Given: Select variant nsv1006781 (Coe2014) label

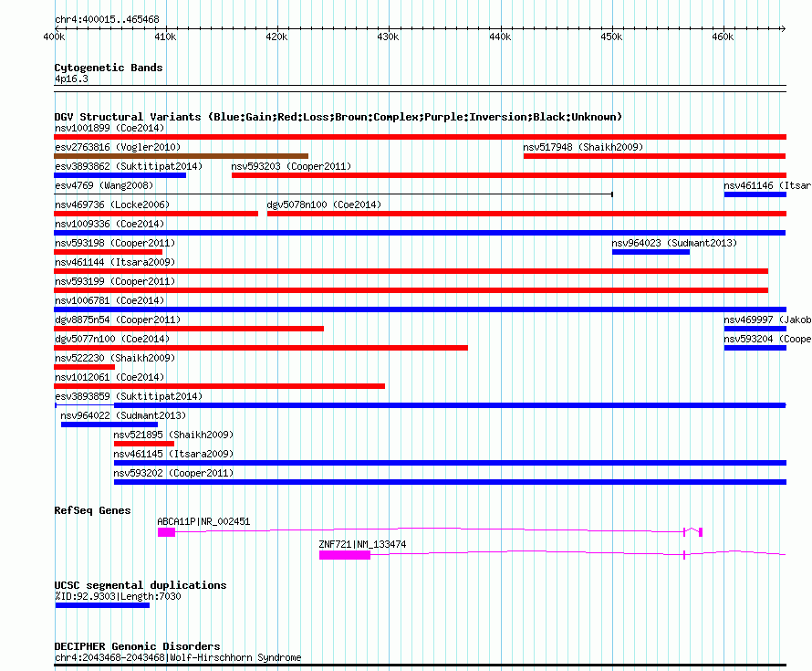Looking at the screenshot, I should coord(109,300).
